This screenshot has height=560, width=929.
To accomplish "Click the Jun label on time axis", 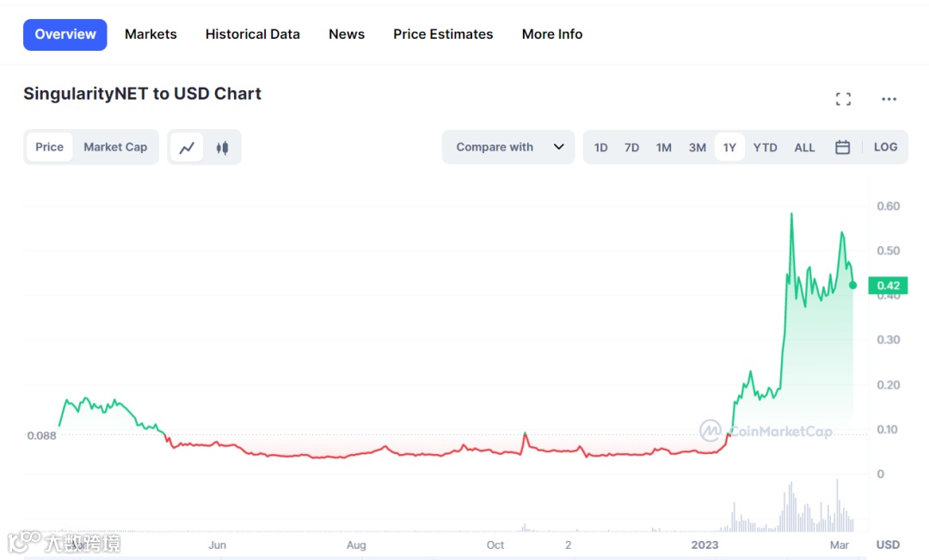I will [x=217, y=545].
